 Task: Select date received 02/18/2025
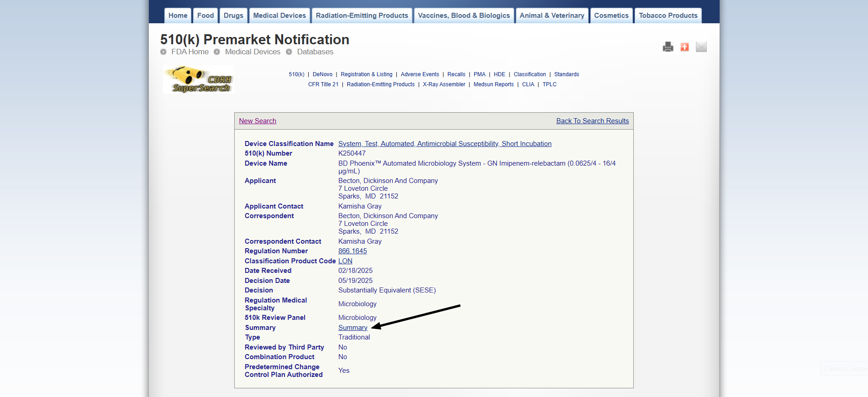[355, 271]
